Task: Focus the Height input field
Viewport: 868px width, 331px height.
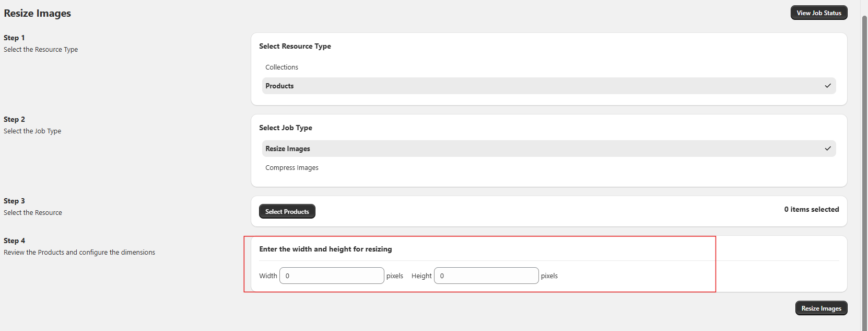Action: point(486,276)
